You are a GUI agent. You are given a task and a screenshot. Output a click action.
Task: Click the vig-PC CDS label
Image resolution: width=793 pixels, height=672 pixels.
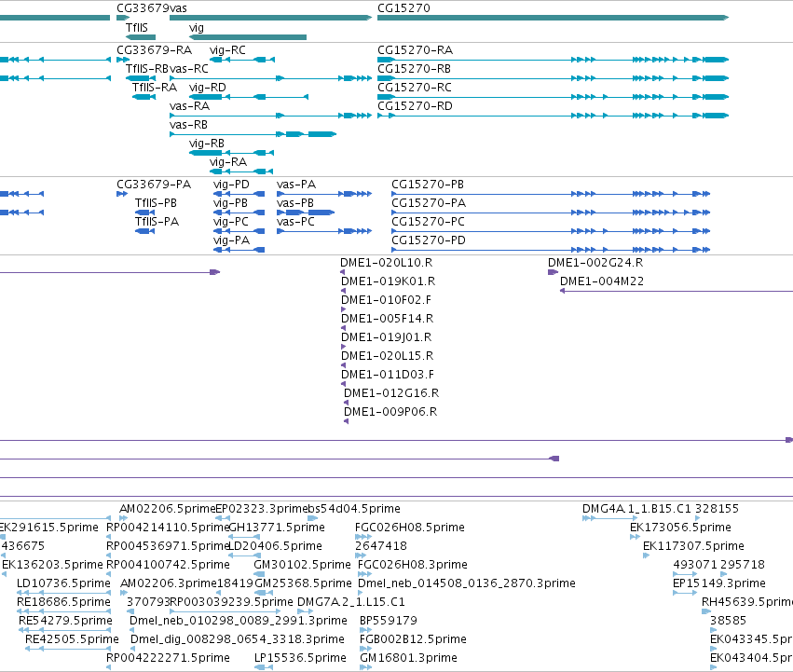tap(230, 222)
